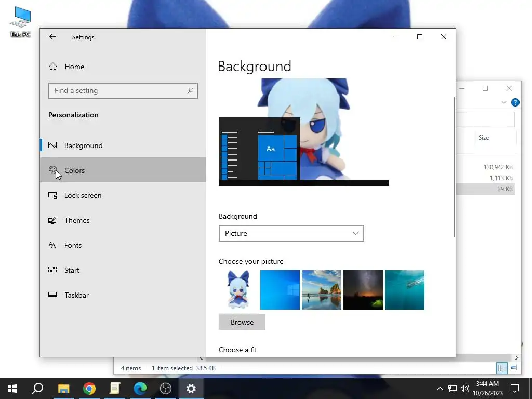The height and width of the screenshot is (399, 532).
Task: Click the Browse button
Action: point(242,322)
